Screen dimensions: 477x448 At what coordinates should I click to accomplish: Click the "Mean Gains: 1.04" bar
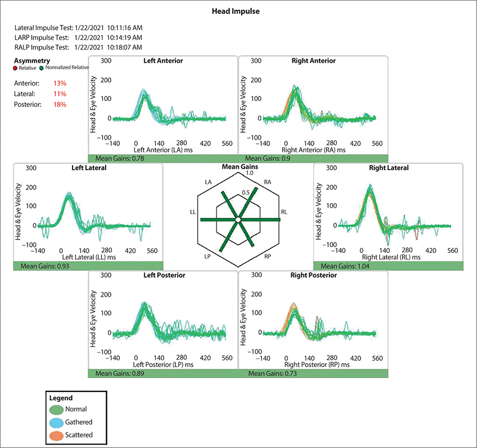click(389, 266)
